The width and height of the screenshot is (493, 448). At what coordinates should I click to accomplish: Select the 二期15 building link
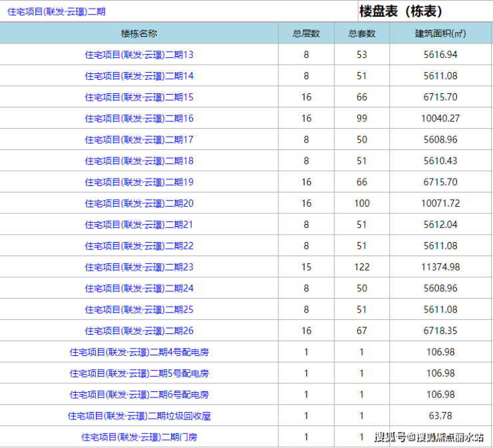tap(139, 97)
